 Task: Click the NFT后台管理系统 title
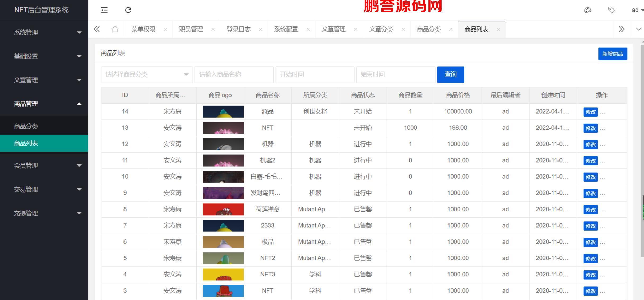coord(42,10)
